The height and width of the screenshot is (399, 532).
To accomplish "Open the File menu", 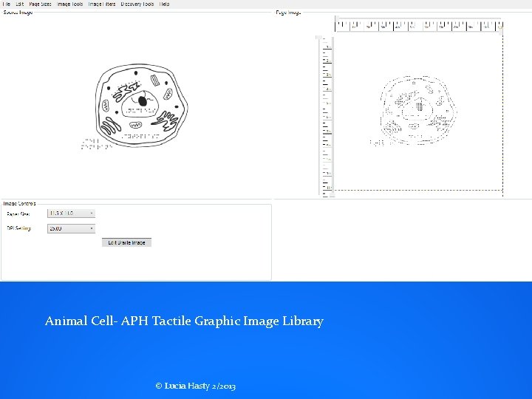I will [6, 4].
